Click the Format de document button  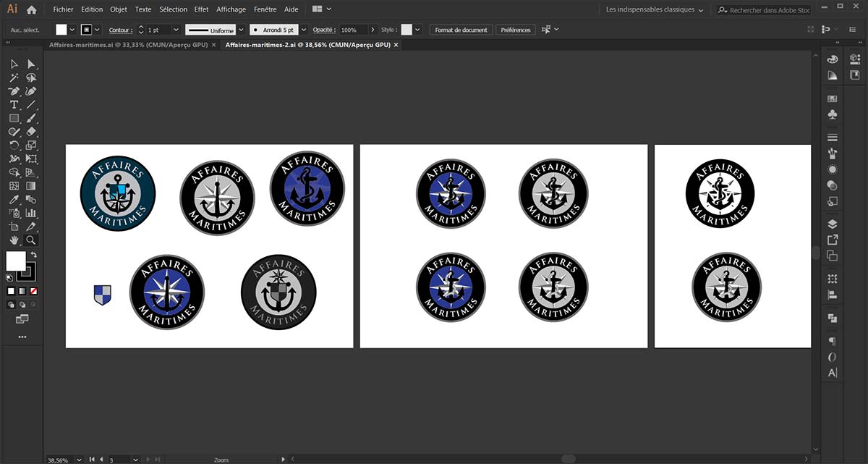[461, 30]
